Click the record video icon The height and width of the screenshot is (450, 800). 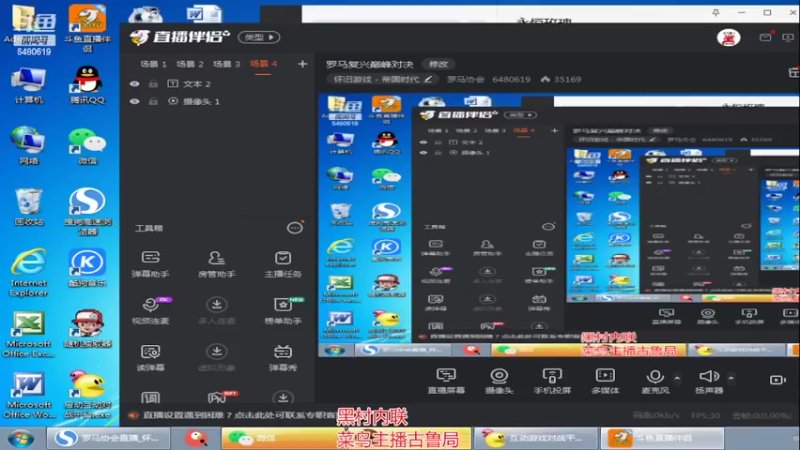[x=778, y=380]
